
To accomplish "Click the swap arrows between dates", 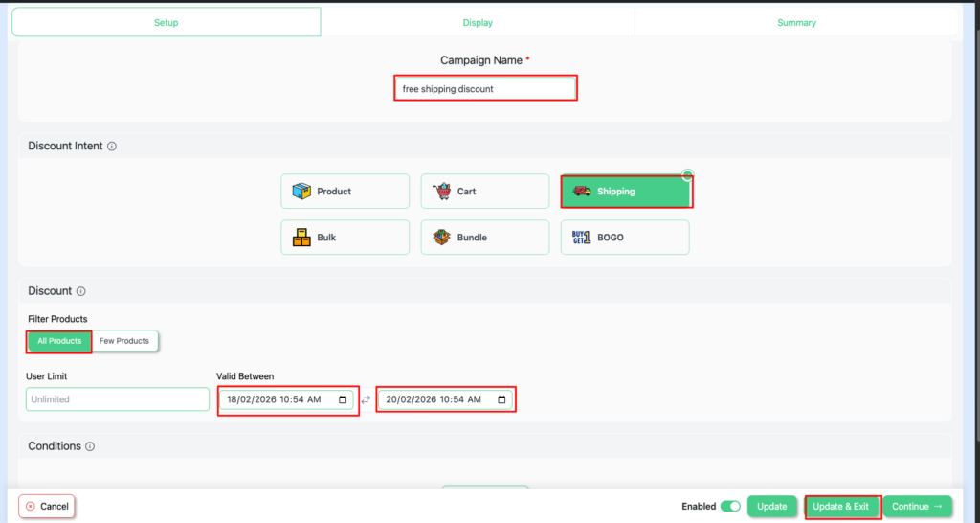I will coord(366,399).
